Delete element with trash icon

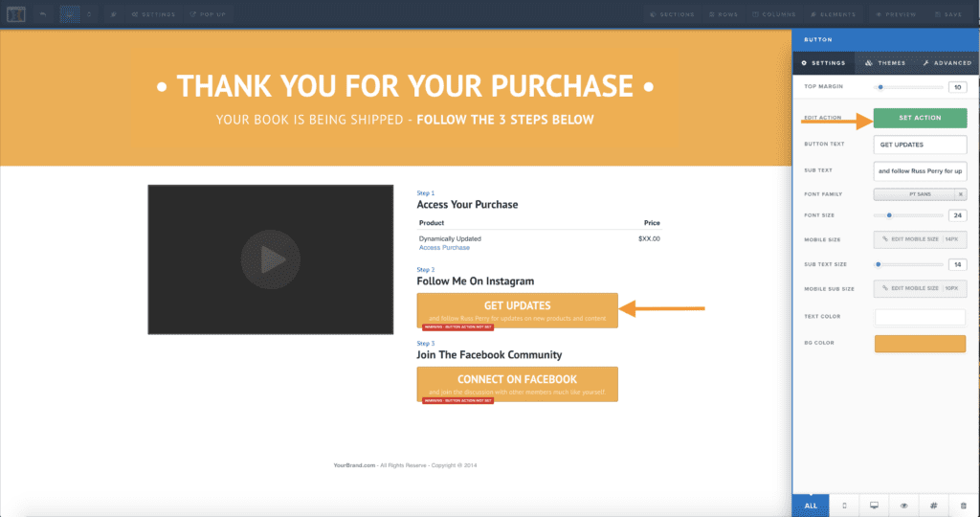click(963, 505)
